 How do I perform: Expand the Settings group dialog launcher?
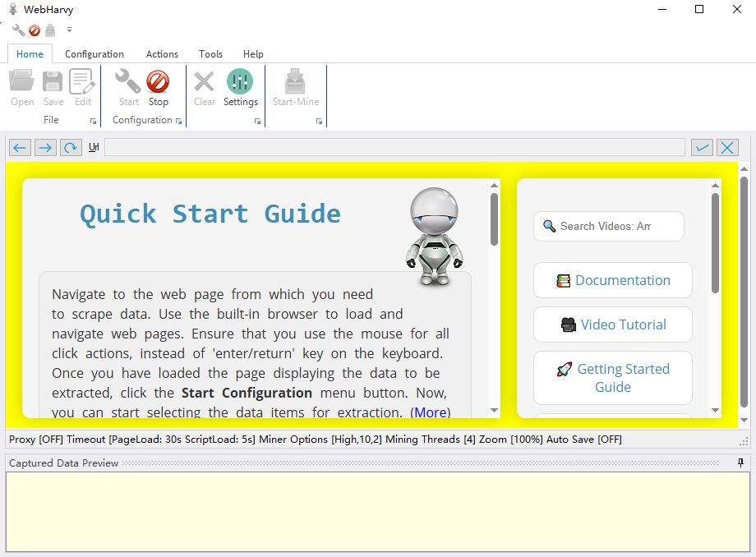coord(257,122)
